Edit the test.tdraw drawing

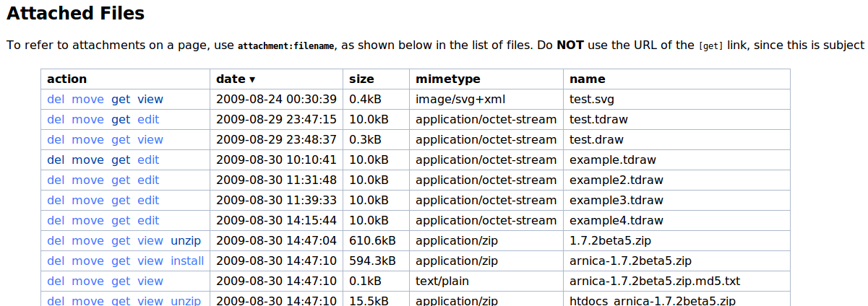pyautogui.click(x=148, y=120)
